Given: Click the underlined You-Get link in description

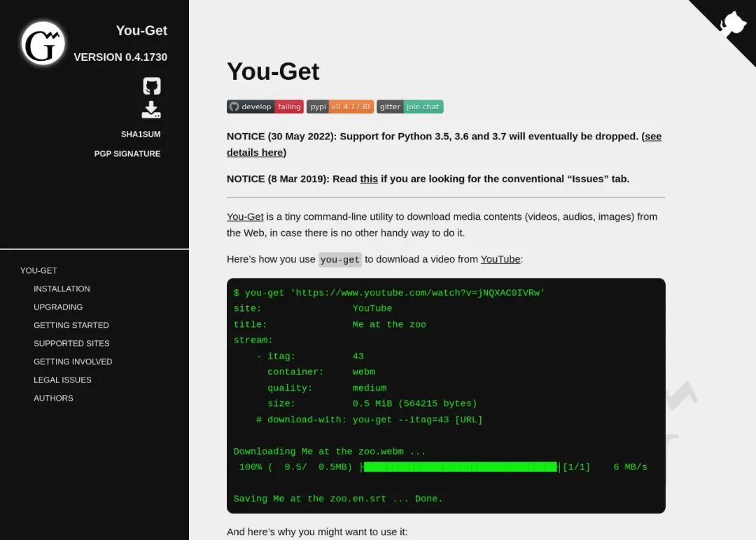Looking at the screenshot, I should pyautogui.click(x=245, y=216).
